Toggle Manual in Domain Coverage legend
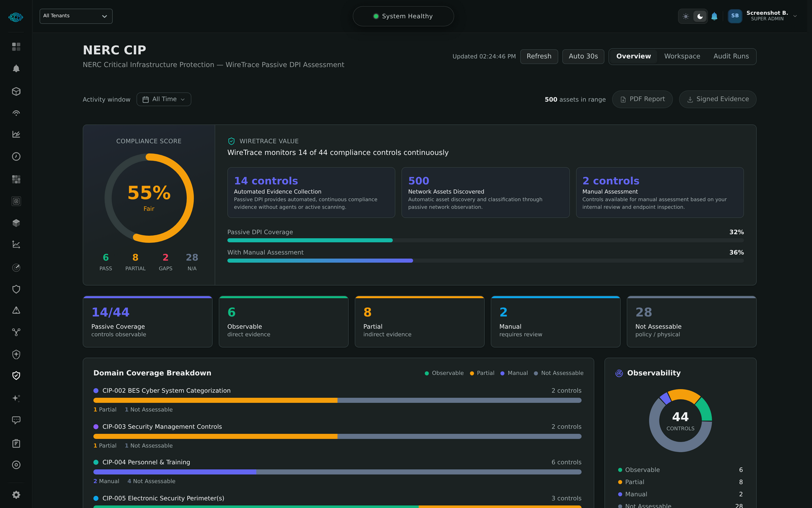Image resolution: width=812 pixels, height=508 pixels. [x=514, y=373]
